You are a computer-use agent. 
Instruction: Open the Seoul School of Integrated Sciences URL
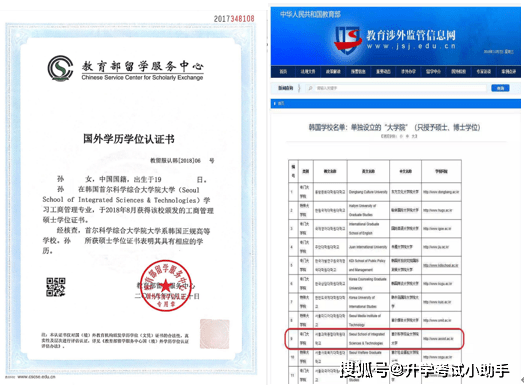pyautogui.click(x=438, y=339)
